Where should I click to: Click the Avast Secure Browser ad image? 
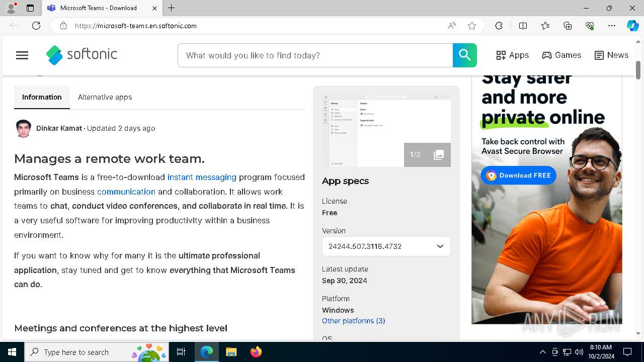pyautogui.click(x=547, y=200)
